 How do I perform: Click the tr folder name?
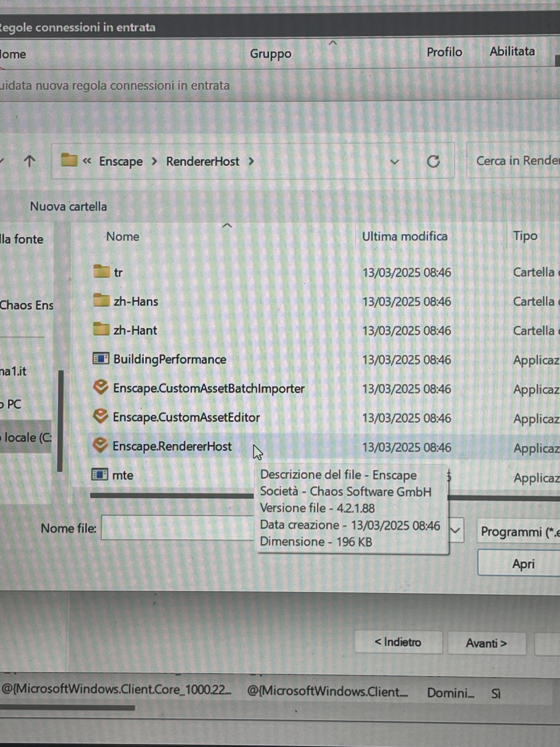click(118, 273)
